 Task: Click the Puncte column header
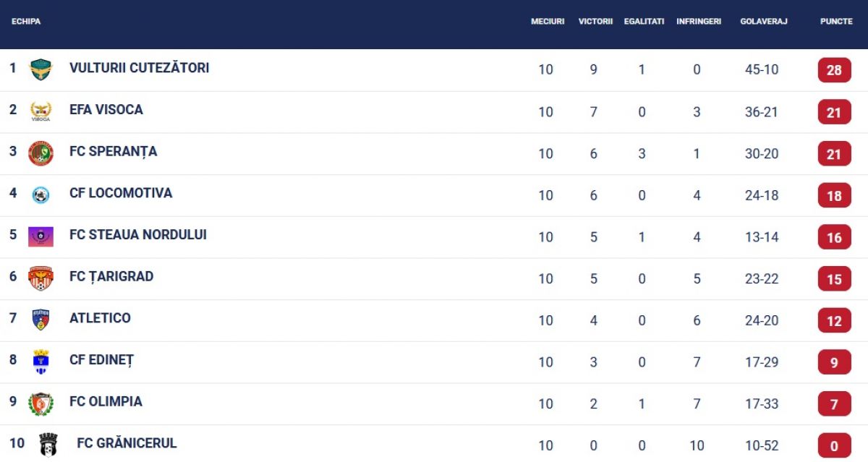tap(836, 22)
